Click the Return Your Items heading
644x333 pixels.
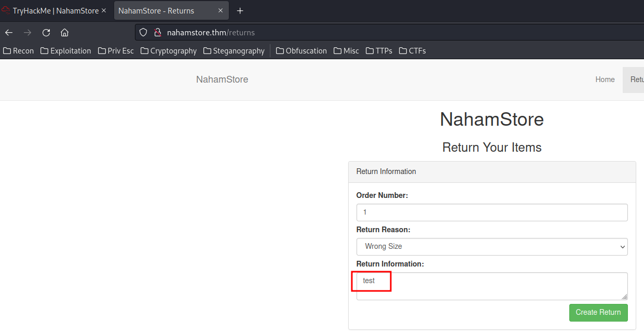tap(492, 148)
